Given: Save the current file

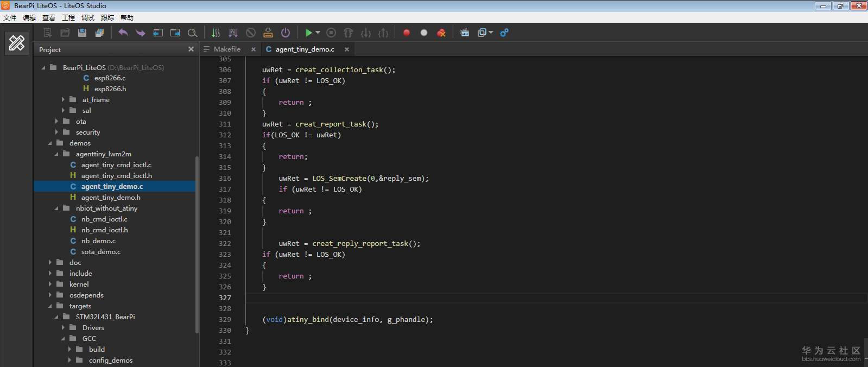Looking at the screenshot, I should tap(83, 33).
